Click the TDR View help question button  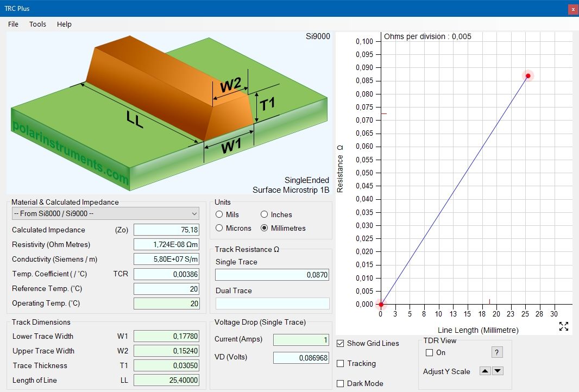click(496, 352)
